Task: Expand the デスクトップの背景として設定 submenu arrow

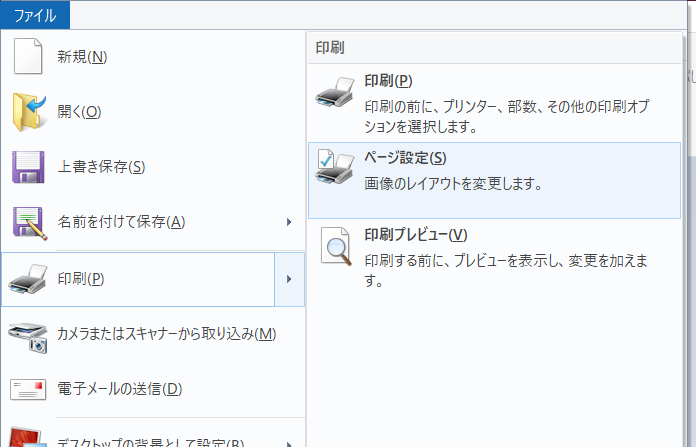Action: (x=289, y=443)
